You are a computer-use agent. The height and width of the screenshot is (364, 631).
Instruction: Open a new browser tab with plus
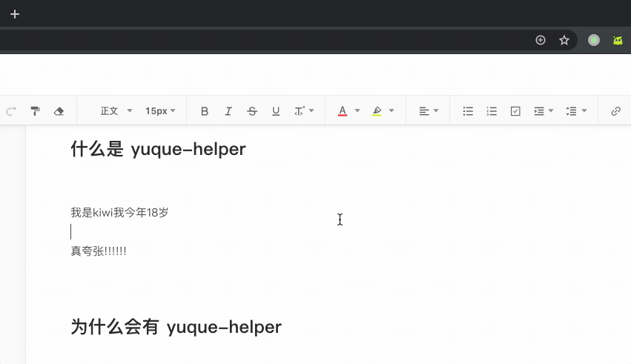click(15, 14)
